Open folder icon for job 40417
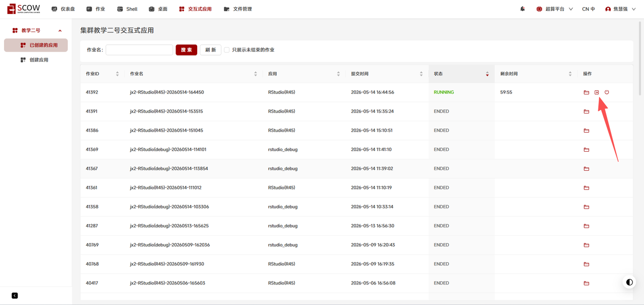Image resolution: width=644 pixels, height=305 pixels. [586, 283]
